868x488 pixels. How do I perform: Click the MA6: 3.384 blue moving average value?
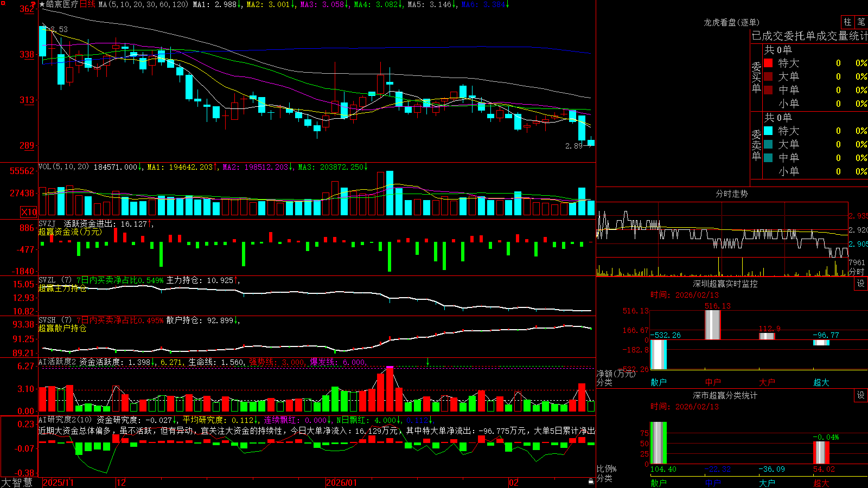click(x=485, y=4)
